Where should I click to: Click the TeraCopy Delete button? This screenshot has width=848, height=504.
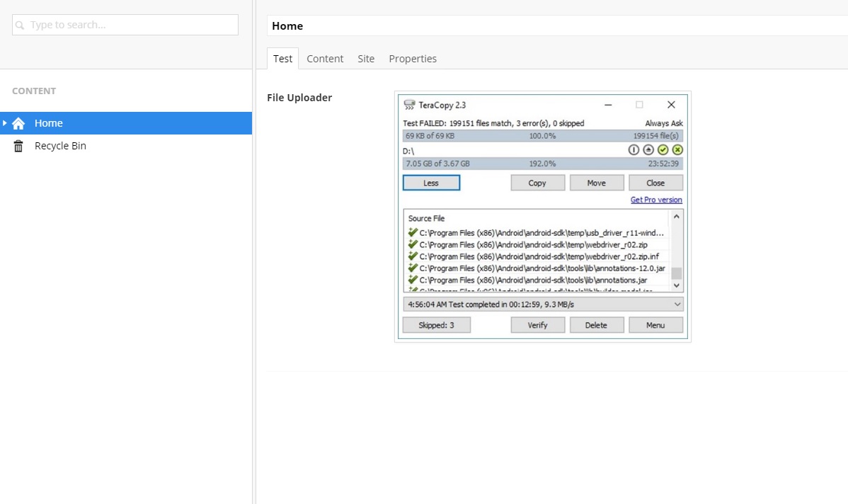click(596, 325)
